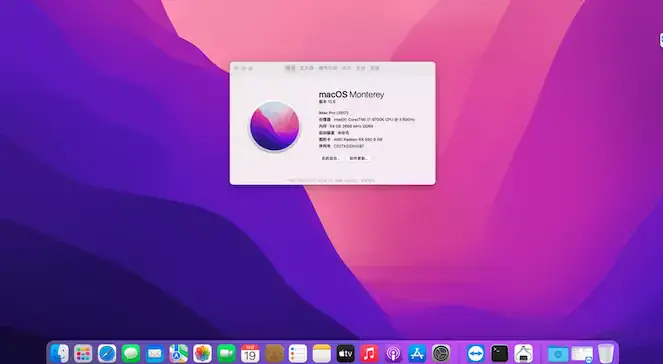Open System Preferences gear in the Dock
Screen dimensions: 663x364
click(441, 353)
